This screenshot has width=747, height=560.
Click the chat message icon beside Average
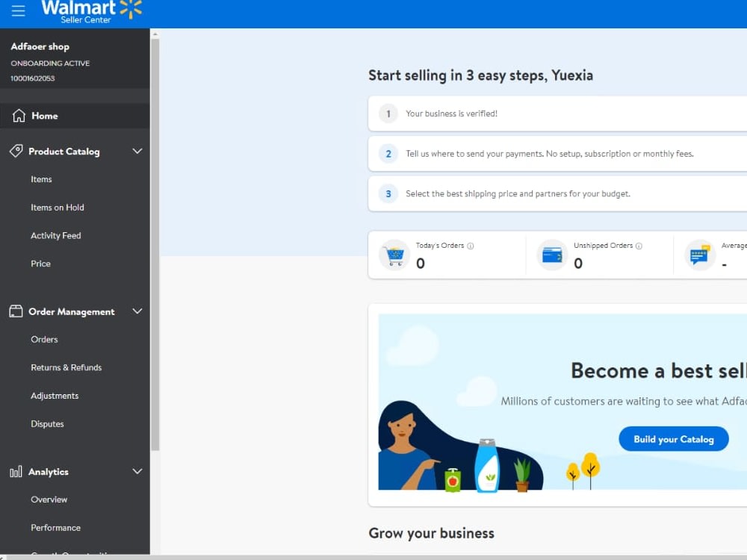[700, 255]
